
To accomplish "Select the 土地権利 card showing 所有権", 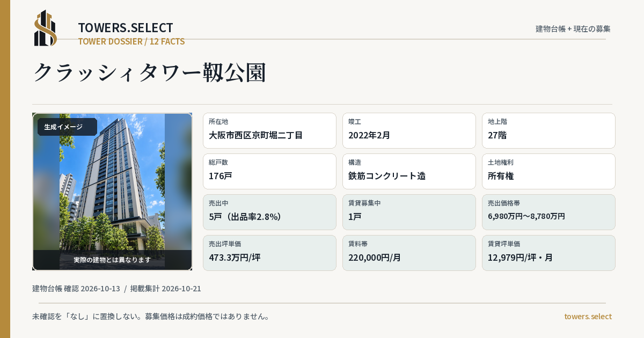I will pos(548,171).
